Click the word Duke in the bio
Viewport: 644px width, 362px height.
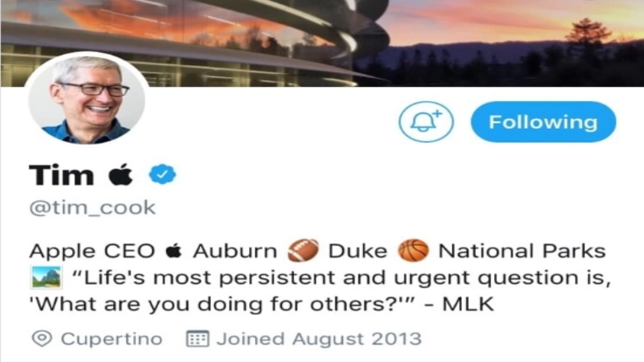point(358,251)
